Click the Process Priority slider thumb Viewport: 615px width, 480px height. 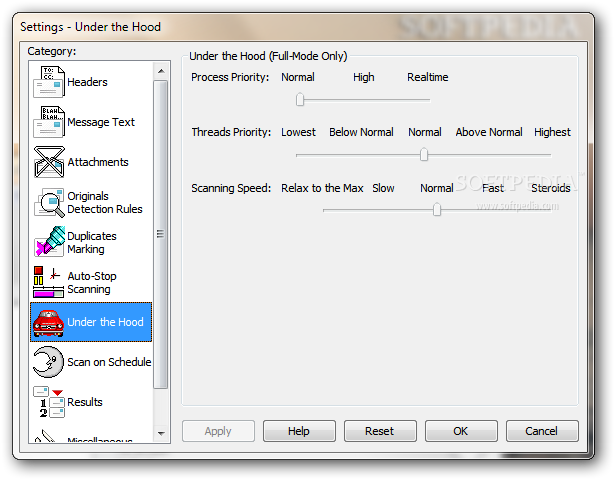pos(300,99)
